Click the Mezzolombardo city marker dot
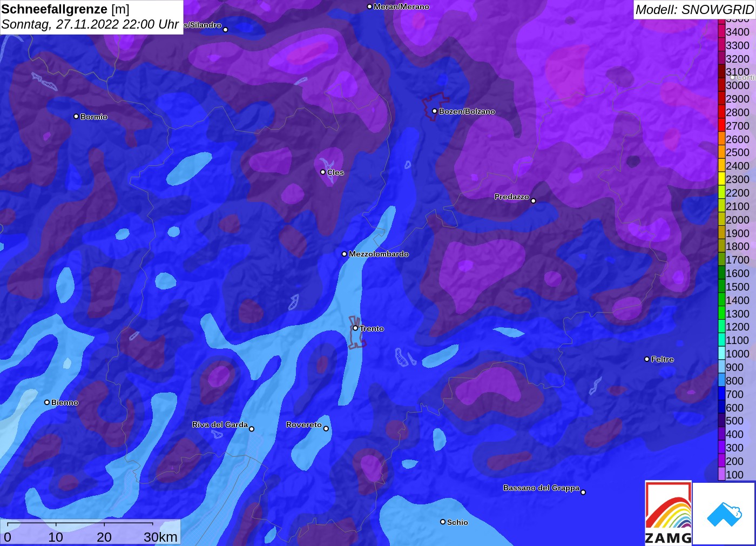The image size is (756, 546). pos(345,253)
